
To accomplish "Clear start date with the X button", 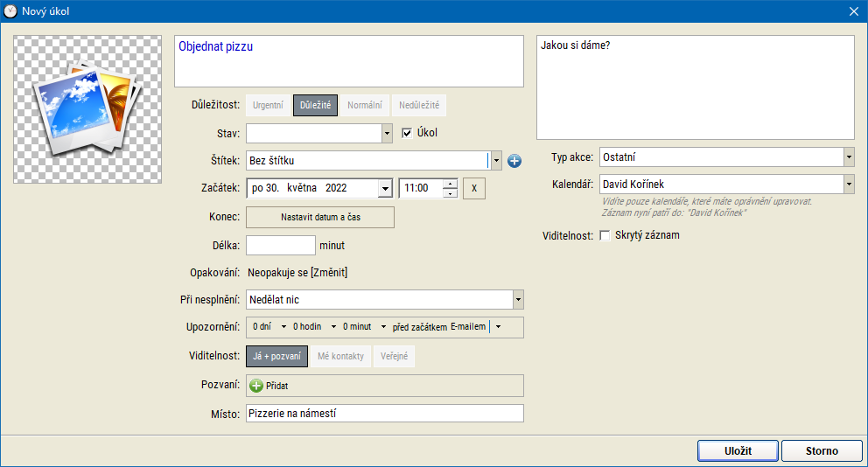I will tap(473, 188).
